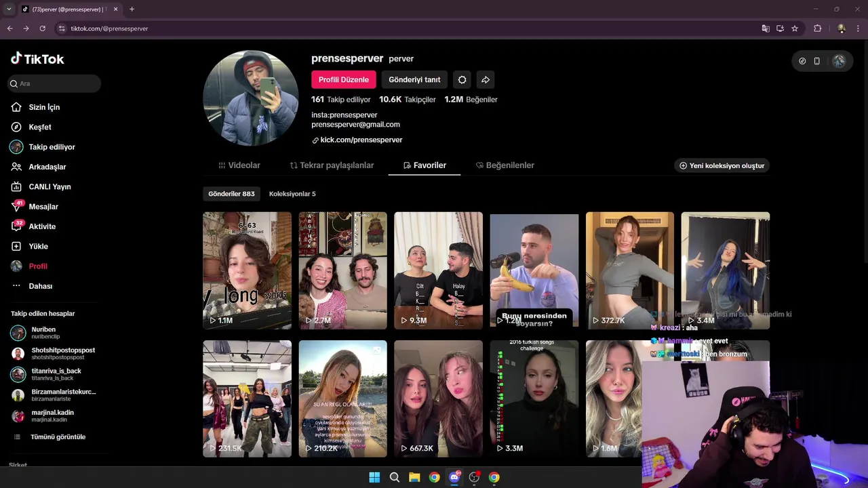The width and height of the screenshot is (868, 488).
Task: Open Chrome profile avatar
Action: pyautogui.click(x=842, y=28)
